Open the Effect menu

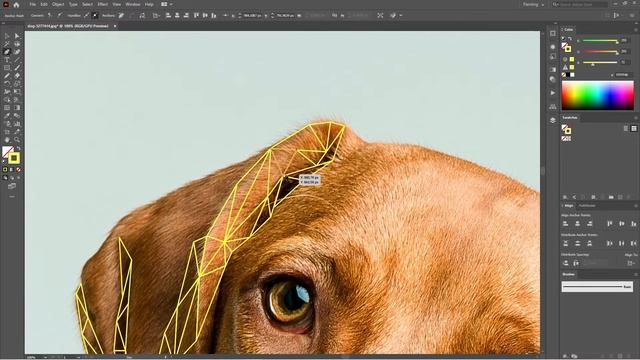click(102, 4)
